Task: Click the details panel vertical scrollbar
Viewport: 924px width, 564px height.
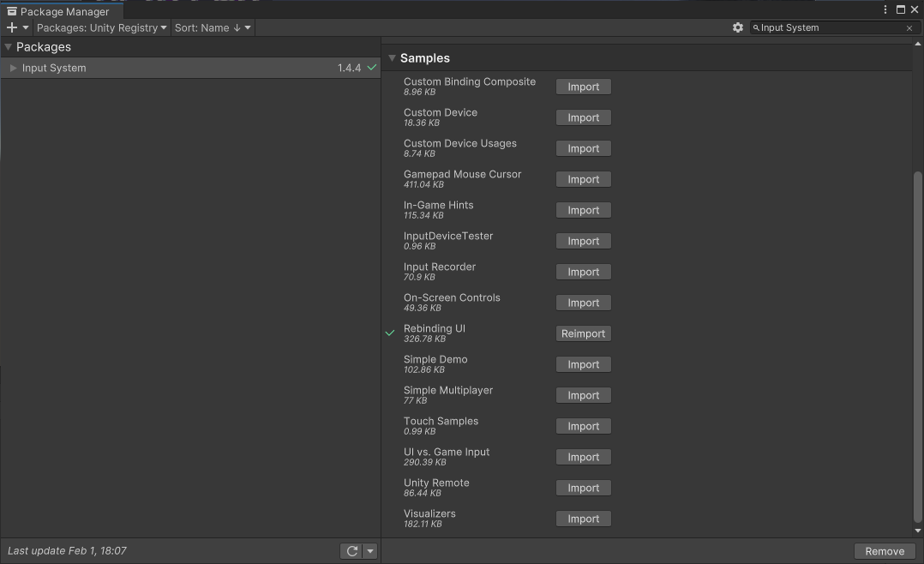Action: (x=917, y=346)
